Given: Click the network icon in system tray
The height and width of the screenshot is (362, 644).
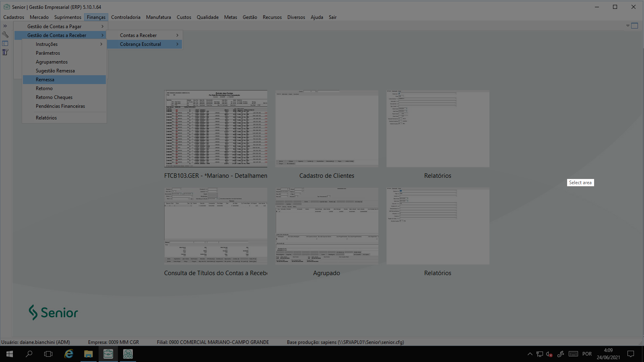Looking at the screenshot, I should (x=540, y=354).
